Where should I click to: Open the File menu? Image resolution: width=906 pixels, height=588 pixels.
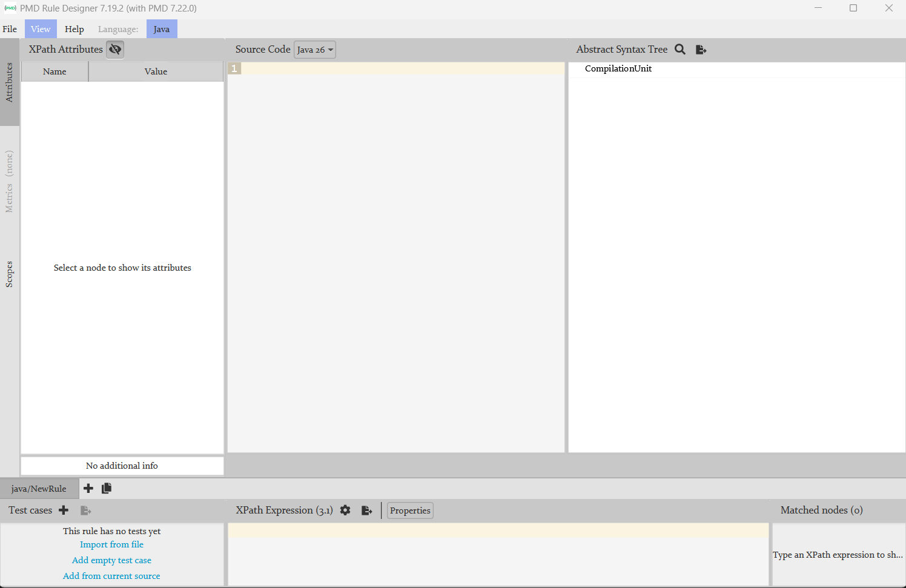[10, 29]
